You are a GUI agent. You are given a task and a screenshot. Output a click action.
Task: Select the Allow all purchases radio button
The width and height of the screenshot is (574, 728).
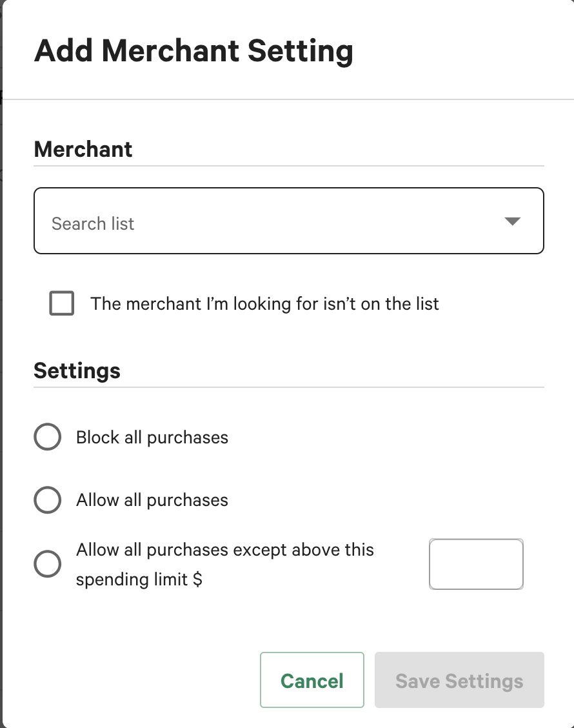(x=47, y=500)
